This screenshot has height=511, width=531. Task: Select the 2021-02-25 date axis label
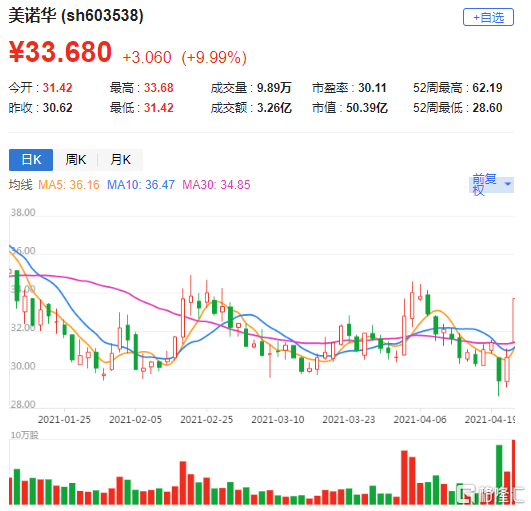point(207,420)
